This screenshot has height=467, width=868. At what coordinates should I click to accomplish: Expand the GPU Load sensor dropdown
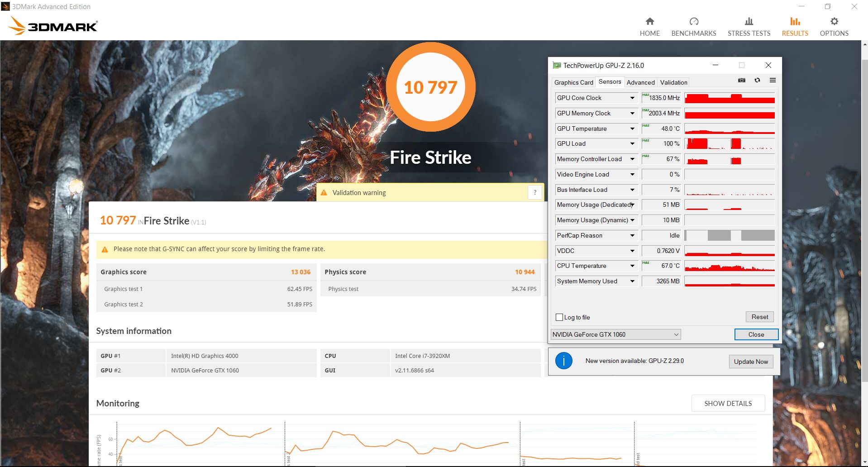632,143
